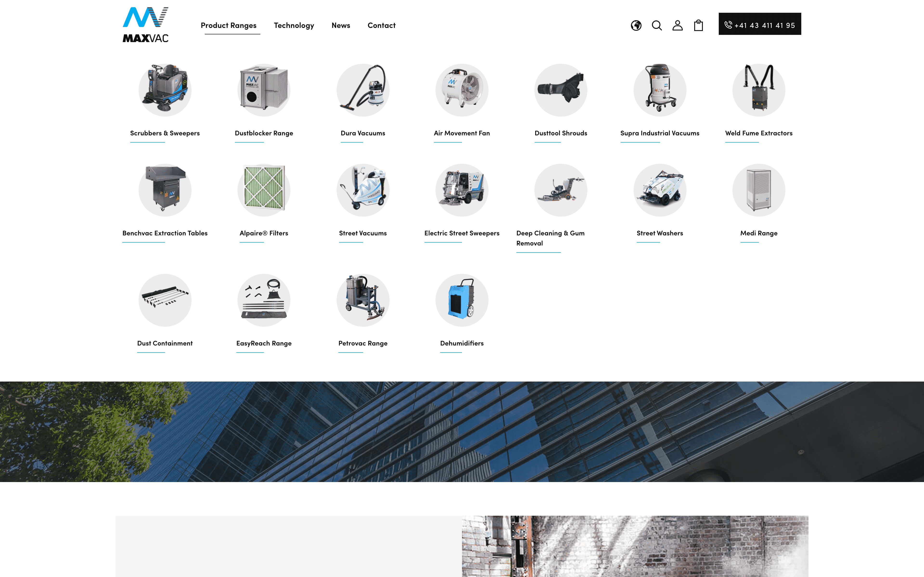
Task: Call the +41 43 411 41 95 button
Action: tap(759, 24)
